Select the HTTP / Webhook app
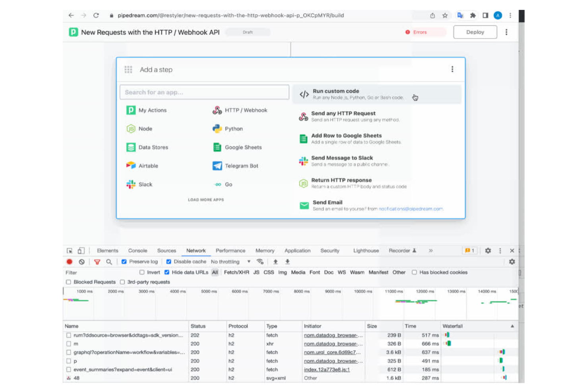This screenshot has width=588, height=392. [x=240, y=110]
